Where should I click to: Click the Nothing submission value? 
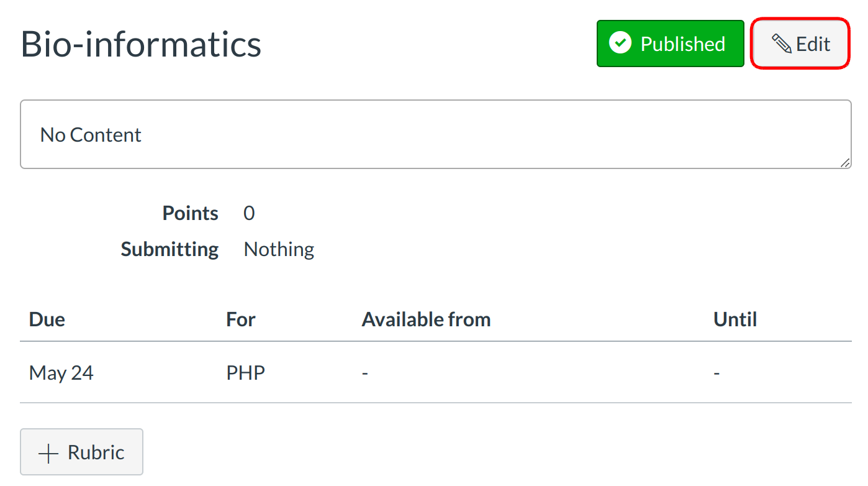[x=279, y=249]
